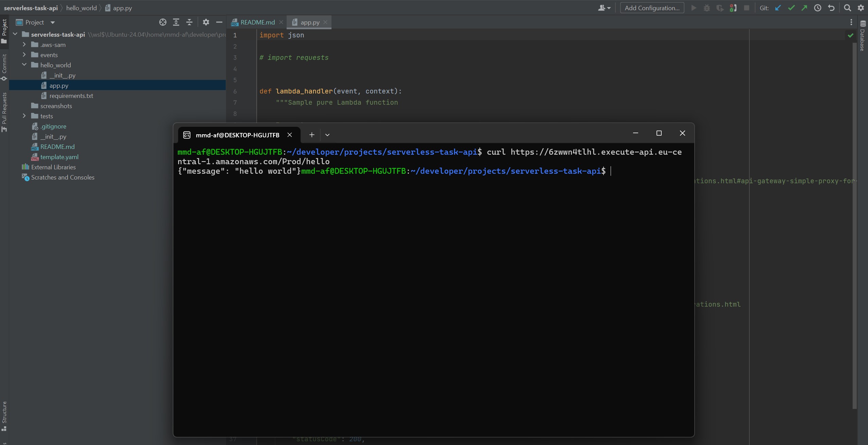Open Project panel settings gear

click(206, 22)
